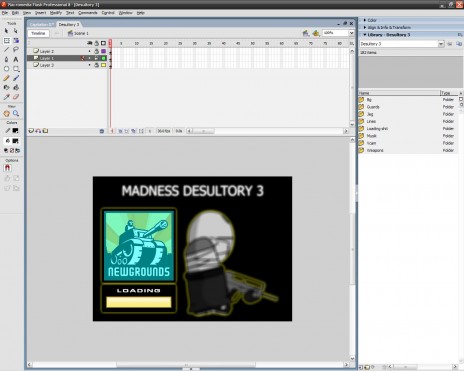
Task: Click the Black and White colors icon
Action: pyautogui.click(x=6, y=150)
